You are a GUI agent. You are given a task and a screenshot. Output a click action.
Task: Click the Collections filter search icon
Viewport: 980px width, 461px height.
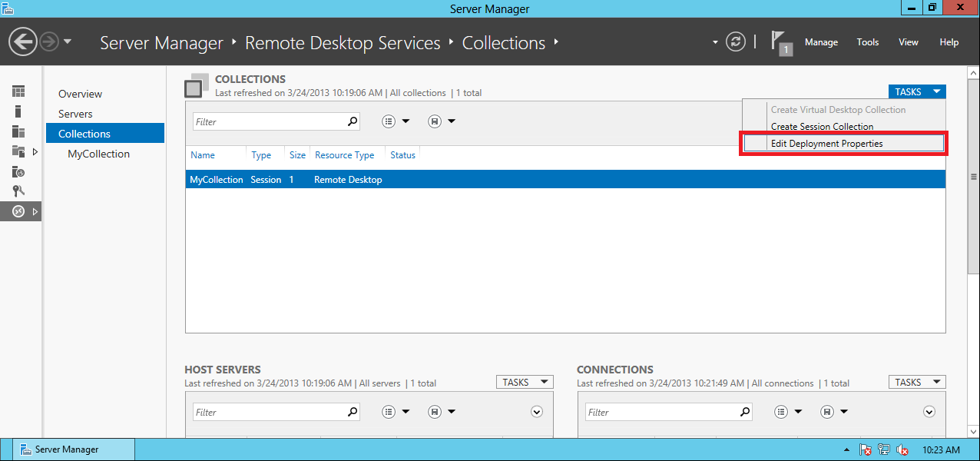click(353, 121)
